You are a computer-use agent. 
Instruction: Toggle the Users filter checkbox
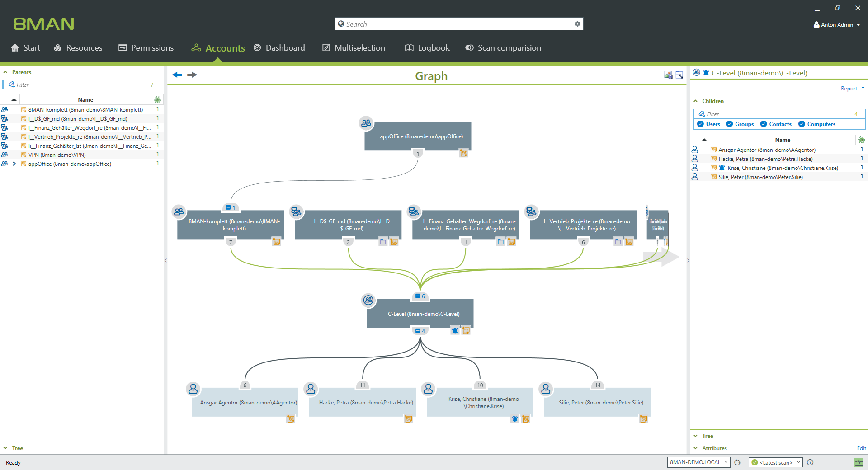[x=701, y=124]
